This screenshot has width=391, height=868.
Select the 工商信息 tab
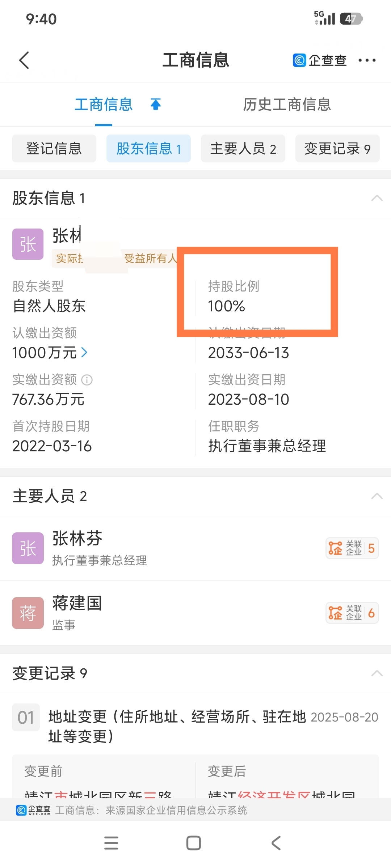click(104, 105)
